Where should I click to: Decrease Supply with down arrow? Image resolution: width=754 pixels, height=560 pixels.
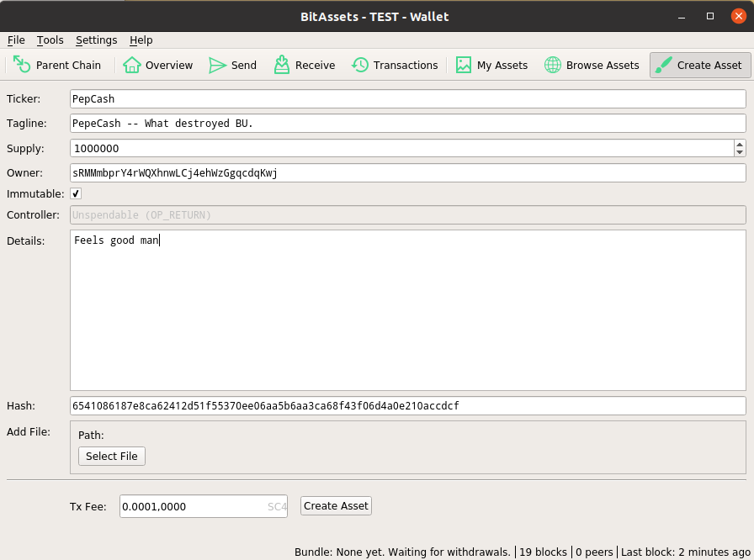(740, 152)
